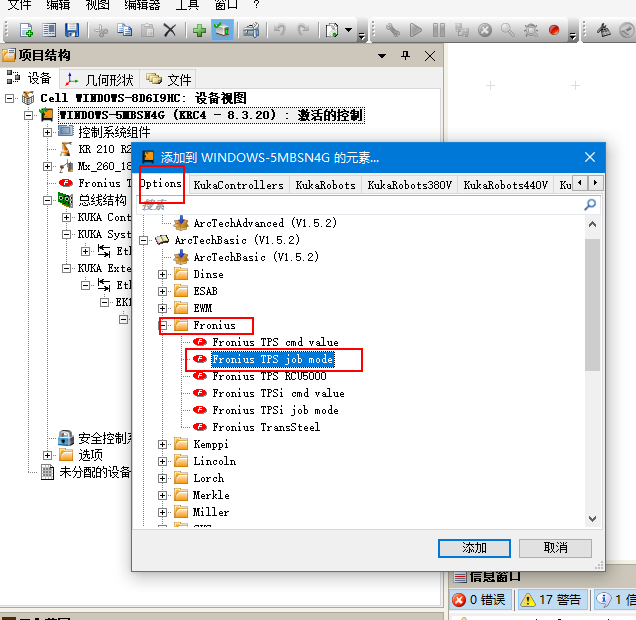Collapse the Fronius folder
Image resolution: width=636 pixels, height=620 pixels.
tap(162, 325)
